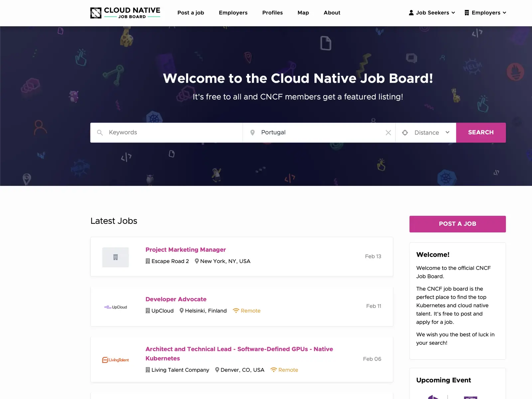Open the Profiles nav item
Viewport: 532px width, 399px height.
[x=273, y=13]
